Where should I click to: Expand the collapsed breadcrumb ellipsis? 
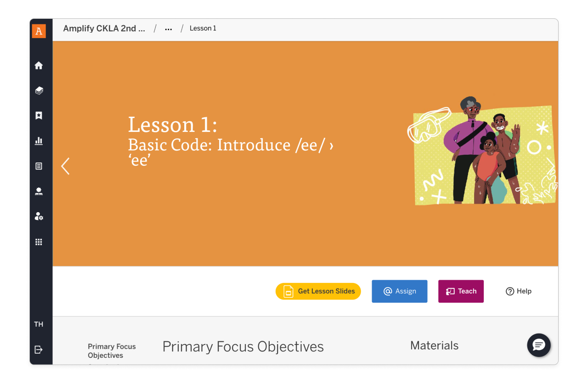click(x=168, y=28)
